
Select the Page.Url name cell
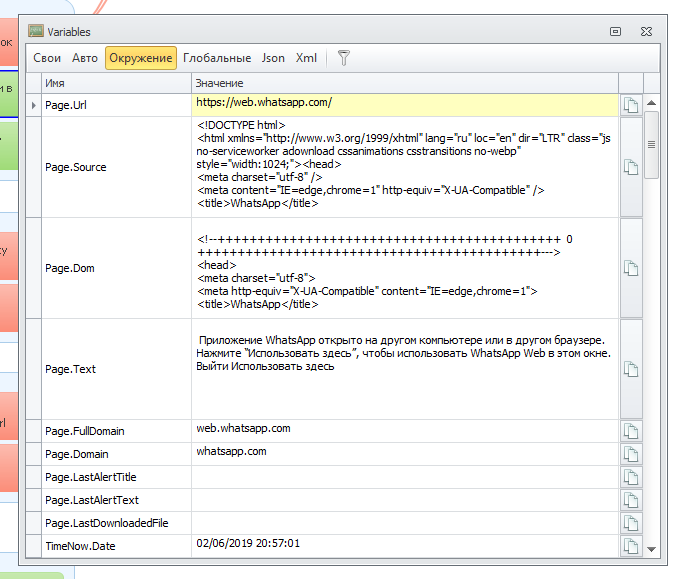pyautogui.click(x=116, y=105)
